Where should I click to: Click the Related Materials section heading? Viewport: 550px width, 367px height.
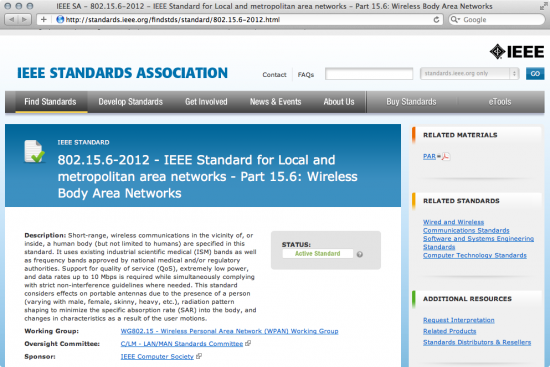pos(460,135)
